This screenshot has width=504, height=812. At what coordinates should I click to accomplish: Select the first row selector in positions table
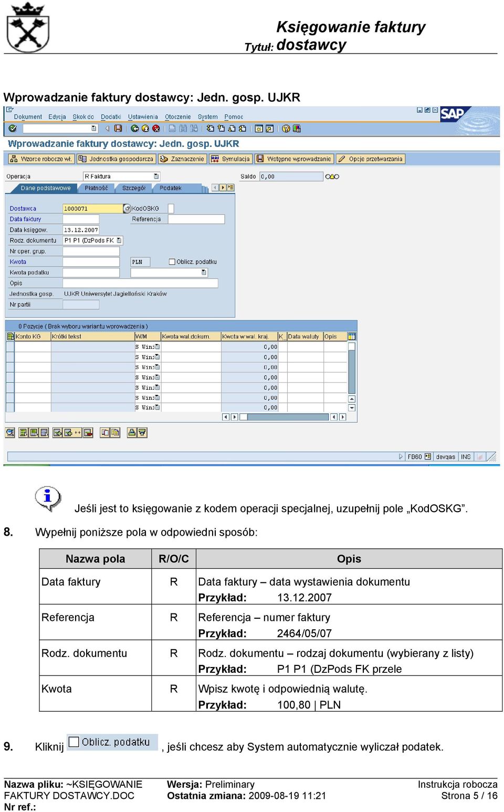point(10,347)
